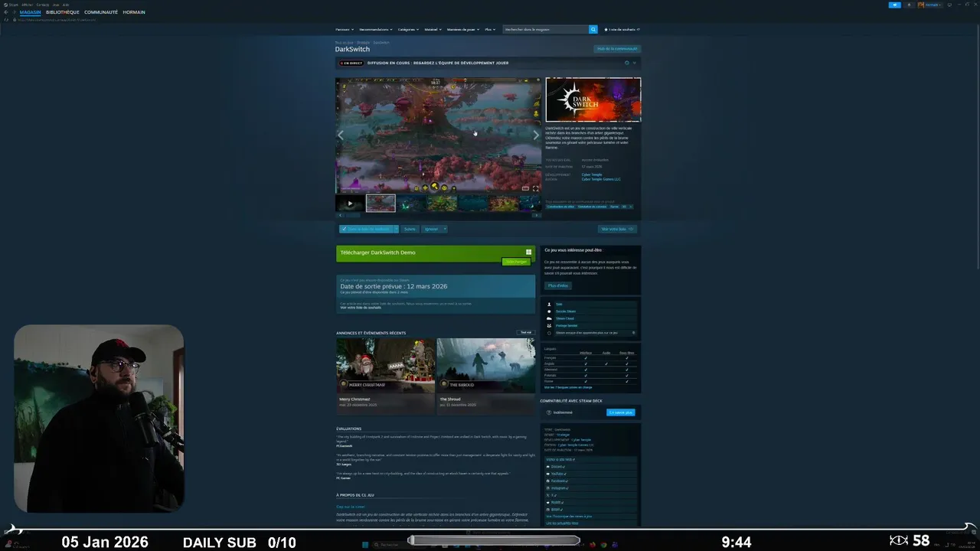Click the magnifier search button in the store
Image resolution: width=980 pixels, height=551 pixels.
593,29
